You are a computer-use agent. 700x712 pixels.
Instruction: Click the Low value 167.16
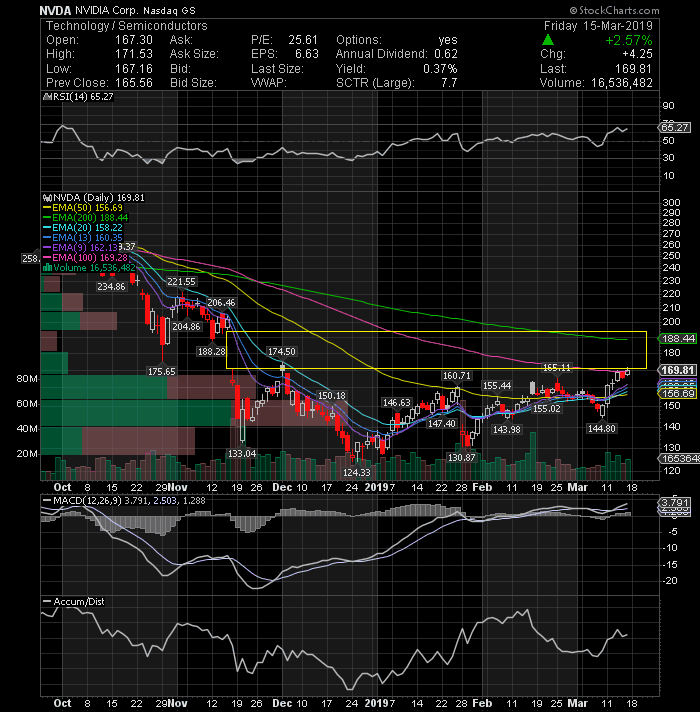(133, 69)
